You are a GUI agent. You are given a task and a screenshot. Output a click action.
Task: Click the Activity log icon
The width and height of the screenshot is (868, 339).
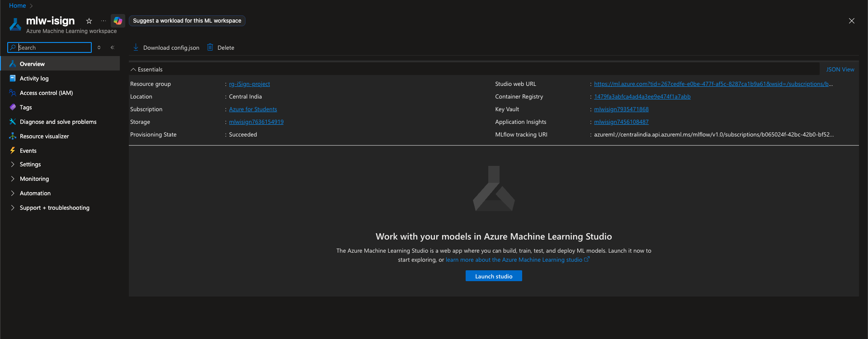point(13,78)
